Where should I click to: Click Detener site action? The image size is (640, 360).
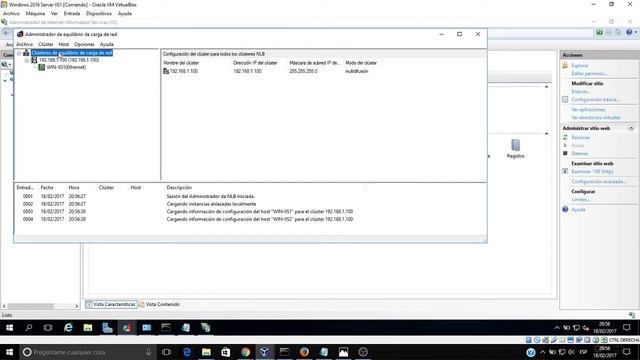tap(580, 153)
